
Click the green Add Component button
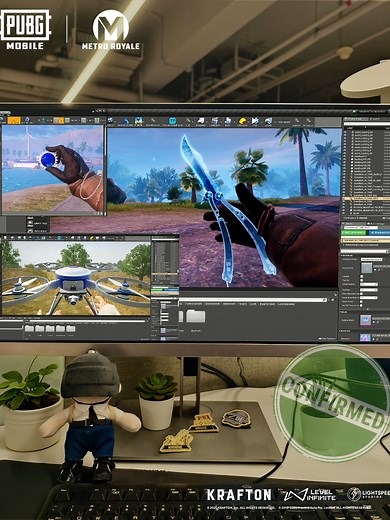(354, 232)
